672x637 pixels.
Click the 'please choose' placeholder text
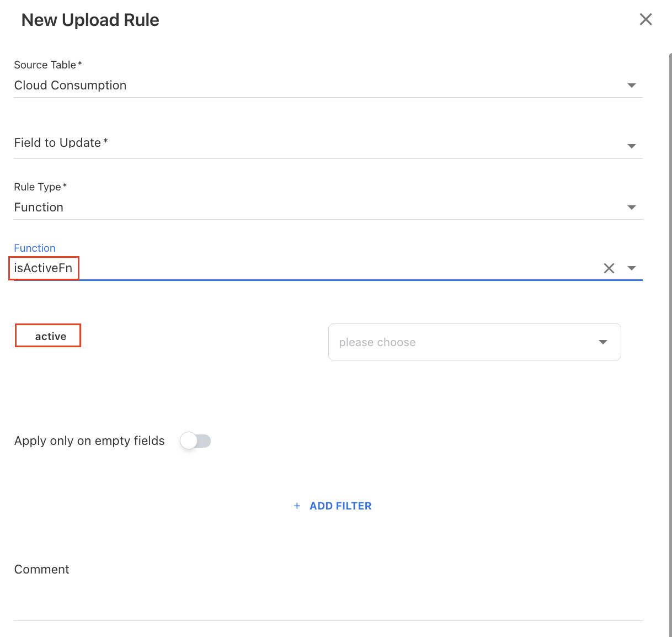pos(377,342)
